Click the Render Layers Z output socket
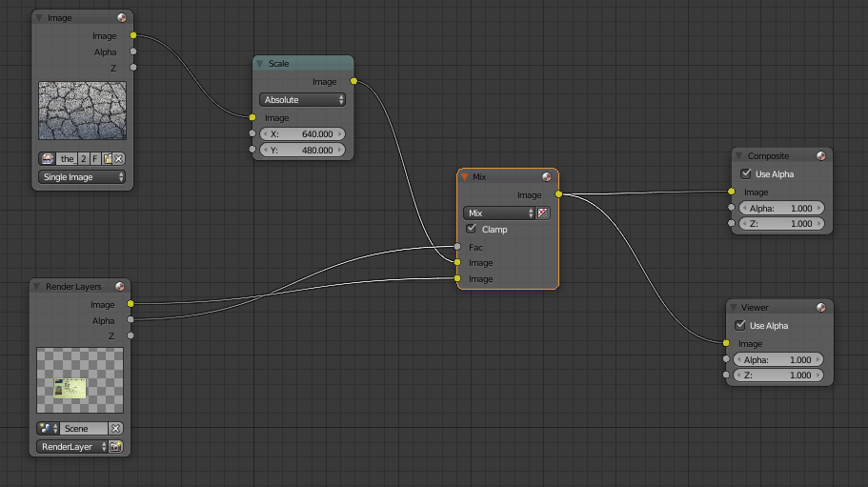This screenshot has height=487, width=868. (131, 335)
